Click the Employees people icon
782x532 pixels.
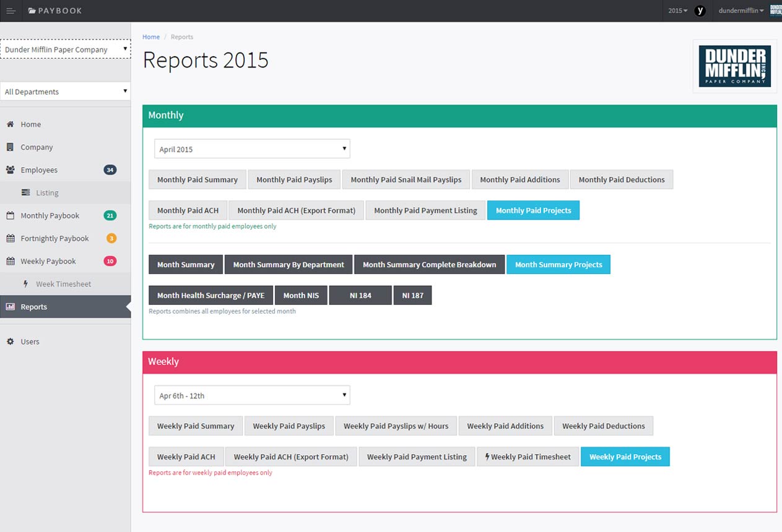tap(11, 170)
